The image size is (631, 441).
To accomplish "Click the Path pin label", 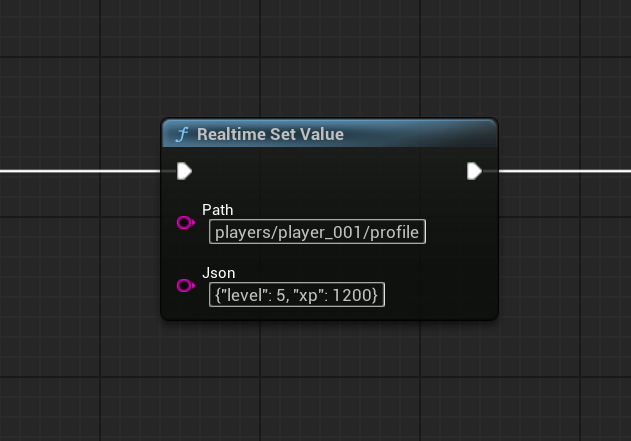I will click(x=217, y=210).
